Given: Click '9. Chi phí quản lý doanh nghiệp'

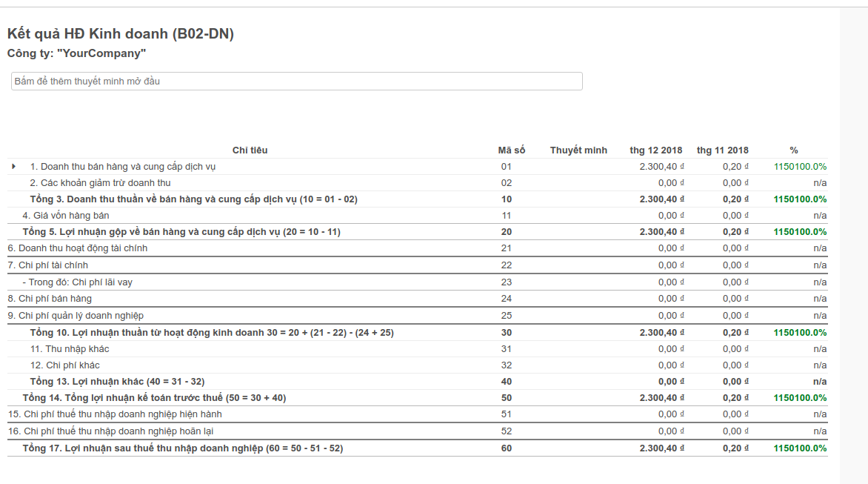Looking at the screenshot, I should pos(76,316).
